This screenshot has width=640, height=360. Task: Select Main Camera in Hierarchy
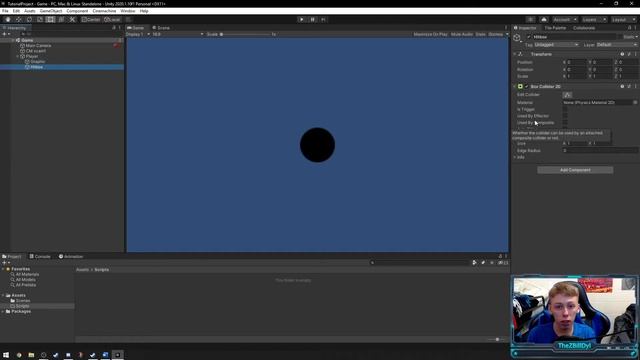pos(38,46)
